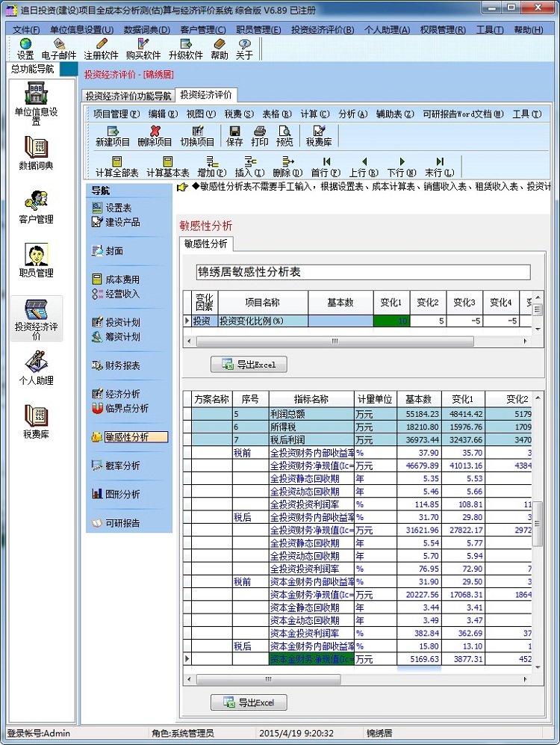The height and width of the screenshot is (745, 560).
Task: Open the 分析(A) menu
Action: pos(353,114)
